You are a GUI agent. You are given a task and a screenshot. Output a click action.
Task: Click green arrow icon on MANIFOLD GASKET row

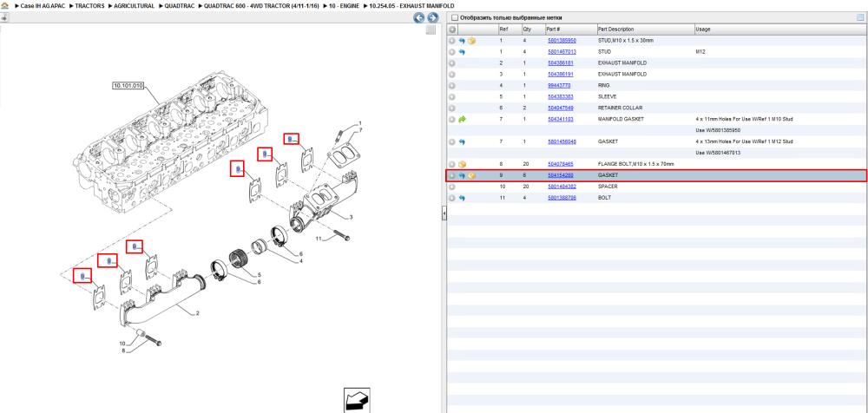(x=463, y=119)
